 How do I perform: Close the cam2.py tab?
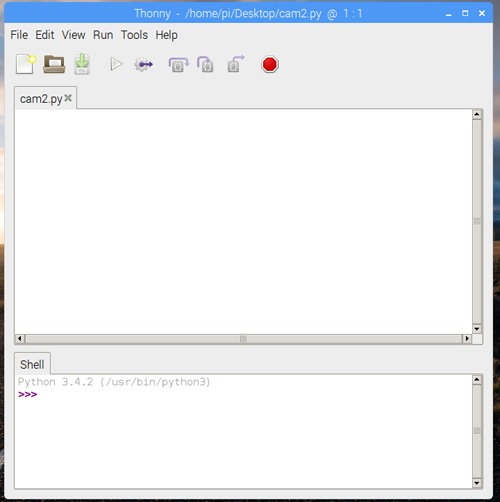(68, 98)
